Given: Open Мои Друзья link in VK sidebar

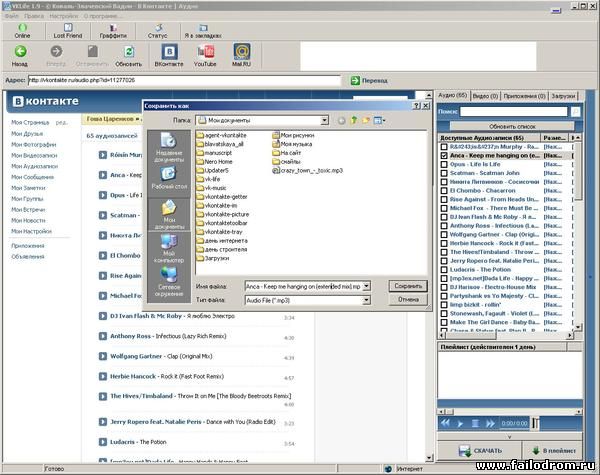Looking at the screenshot, I should tap(27, 134).
